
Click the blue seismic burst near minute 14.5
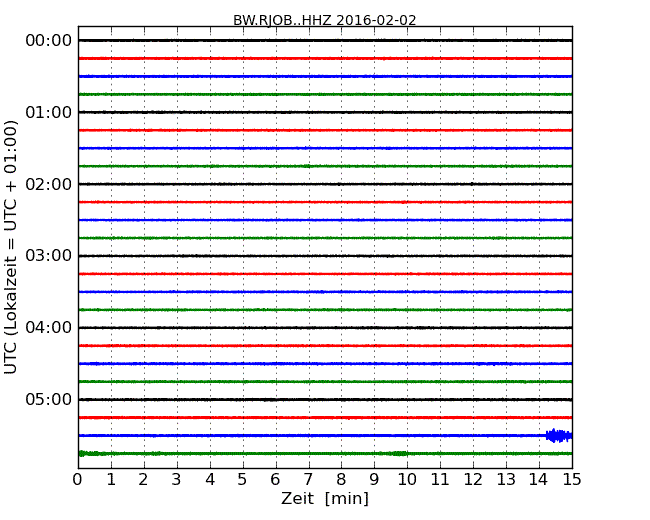tap(559, 436)
